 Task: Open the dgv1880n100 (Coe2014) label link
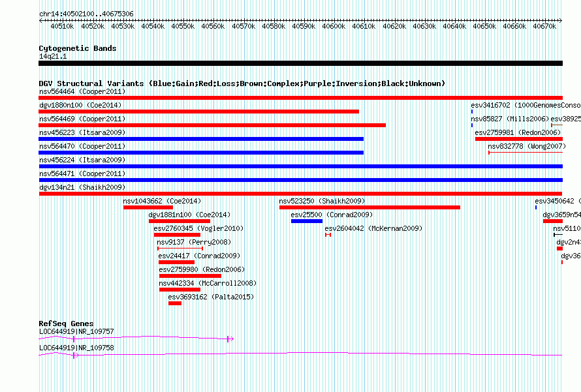(x=80, y=105)
